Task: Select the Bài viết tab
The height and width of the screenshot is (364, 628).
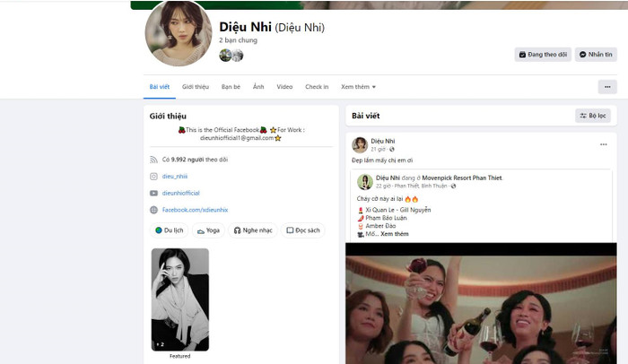Action: [x=160, y=87]
